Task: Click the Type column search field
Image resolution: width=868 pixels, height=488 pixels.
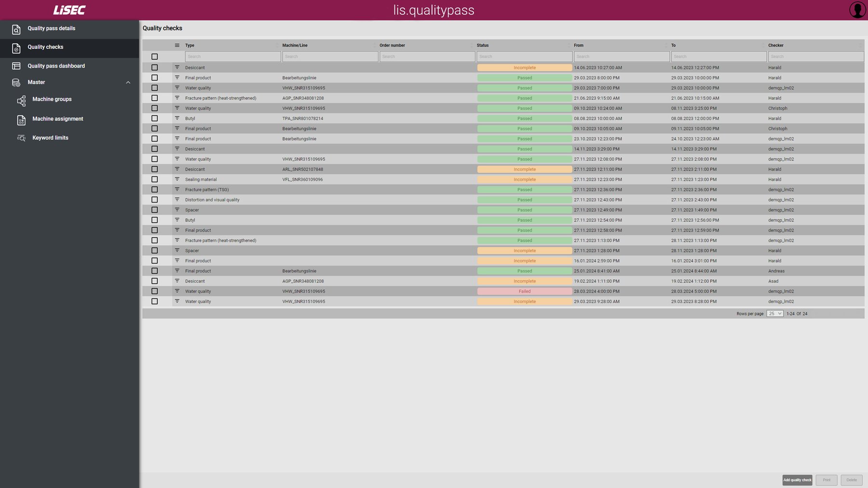Action: (x=232, y=56)
